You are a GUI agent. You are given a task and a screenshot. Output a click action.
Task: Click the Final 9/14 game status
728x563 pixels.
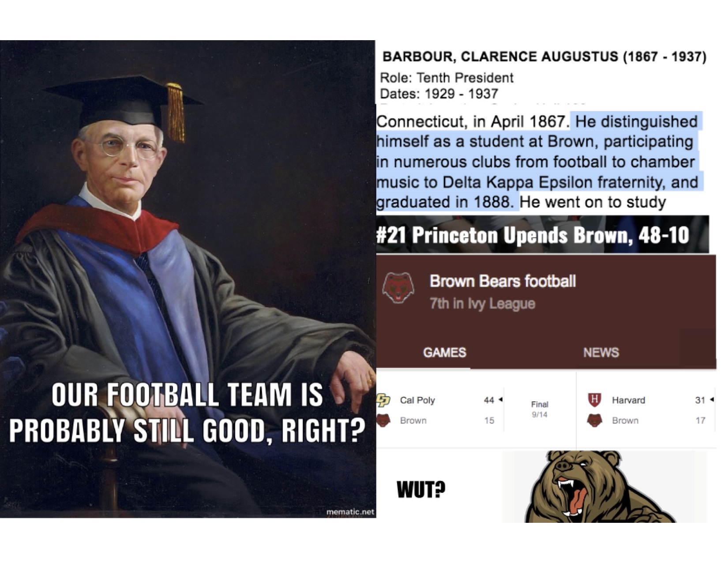click(x=540, y=409)
